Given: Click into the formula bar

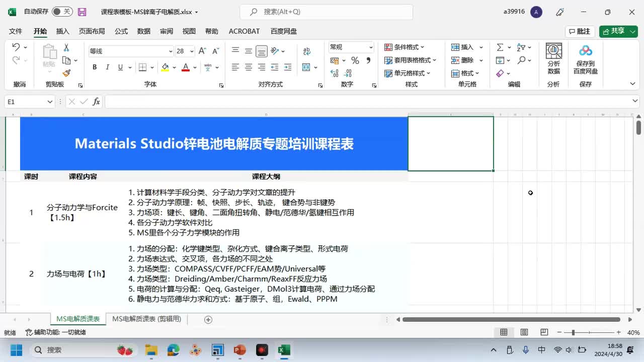Looking at the screenshot, I should pyautogui.click(x=367, y=102).
